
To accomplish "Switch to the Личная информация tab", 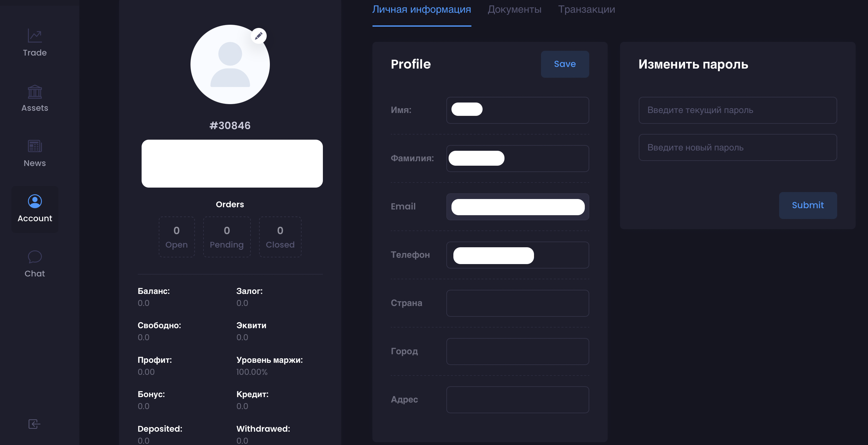I will (x=422, y=10).
